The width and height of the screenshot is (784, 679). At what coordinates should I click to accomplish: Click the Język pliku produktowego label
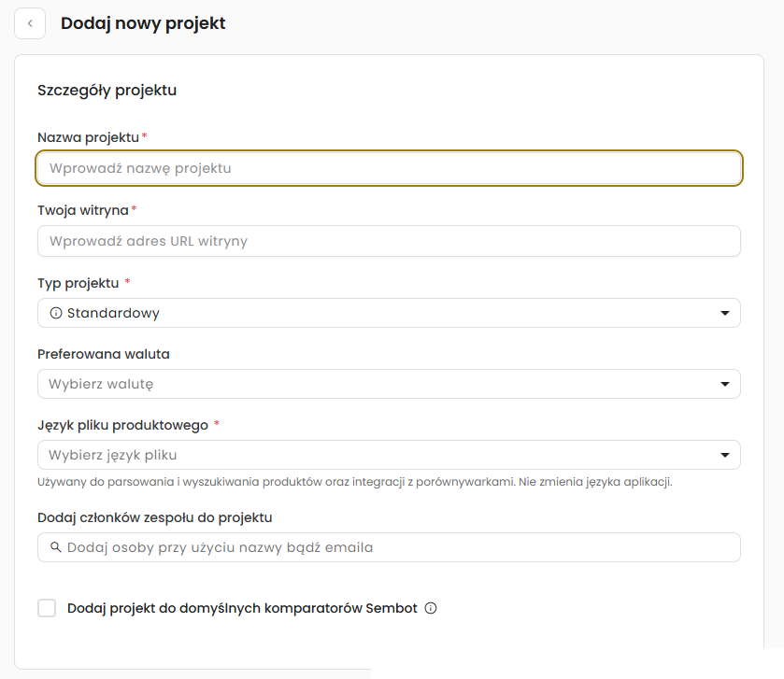(122, 425)
